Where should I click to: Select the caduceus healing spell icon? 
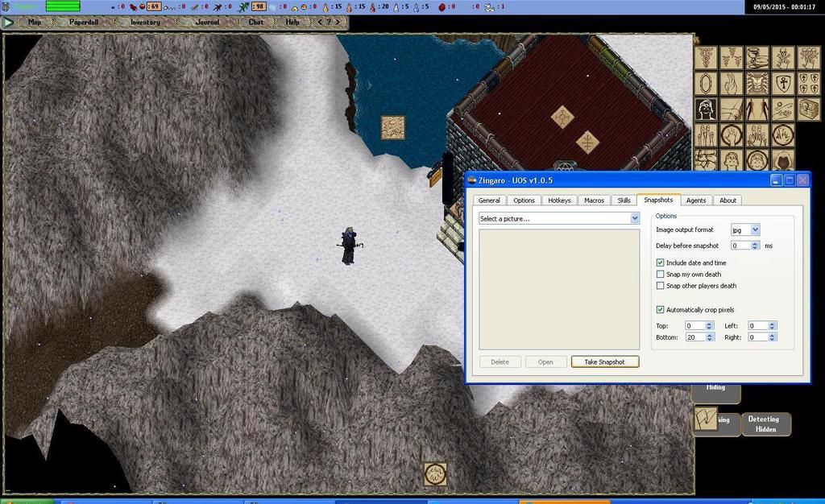(x=706, y=57)
